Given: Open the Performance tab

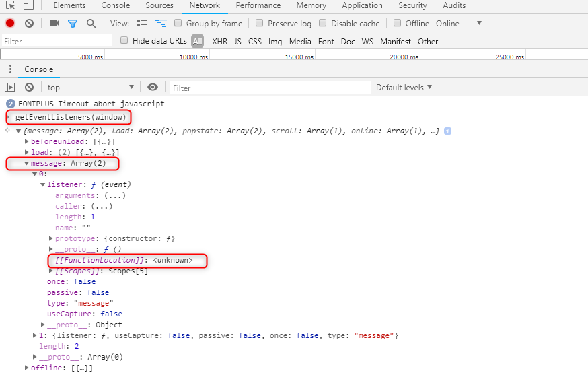Looking at the screenshot, I should click(x=258, y=5).
